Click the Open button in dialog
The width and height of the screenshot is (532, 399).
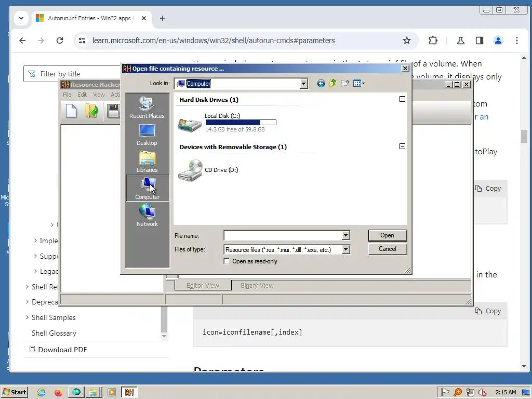coord(387,235)
